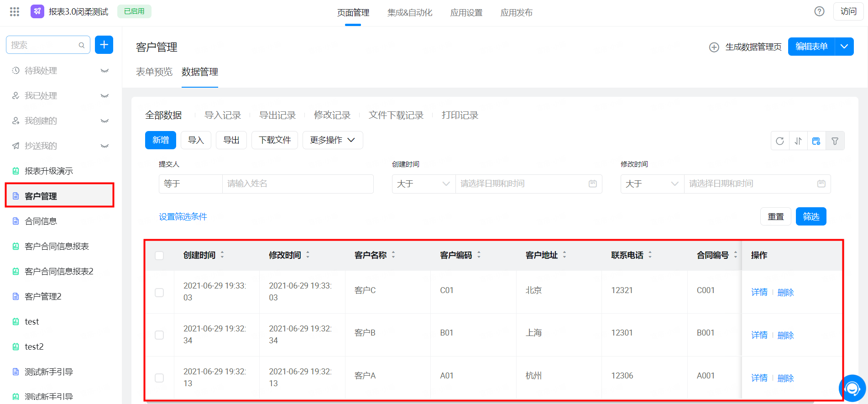Screen dimensions: 868x404
Task: Open the 创建时间 operator dropdown
Action: (424, 184)
